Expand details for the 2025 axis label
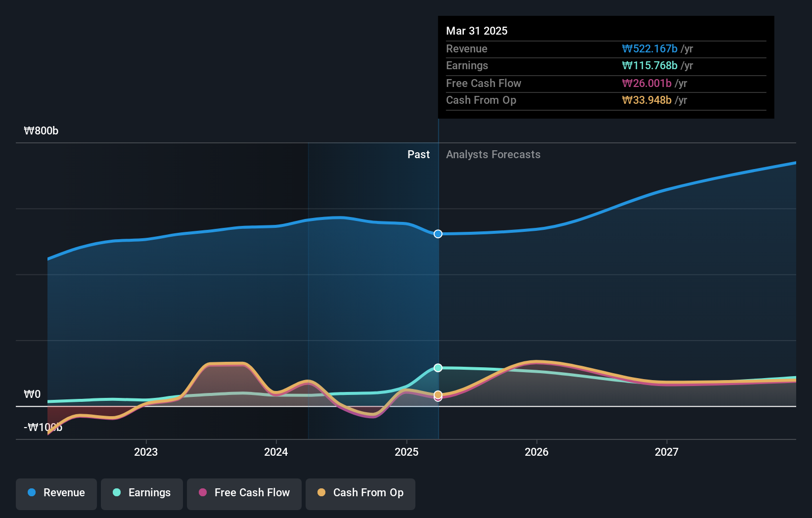This screenshot has width=812, height=518. pos(406,451)
